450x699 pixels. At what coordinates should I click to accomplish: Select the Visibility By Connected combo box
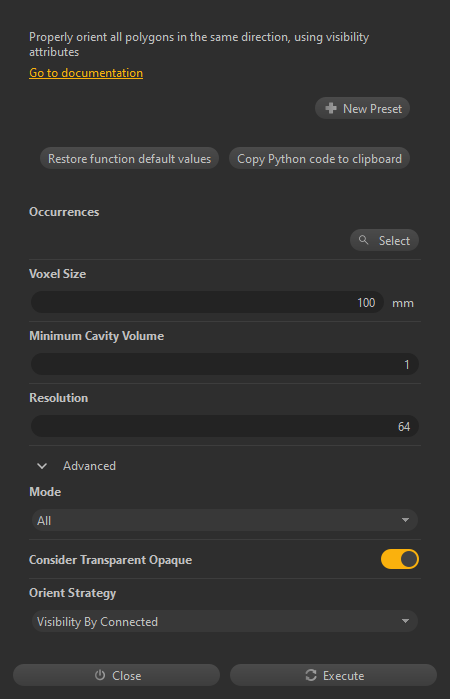pos(225,621)
